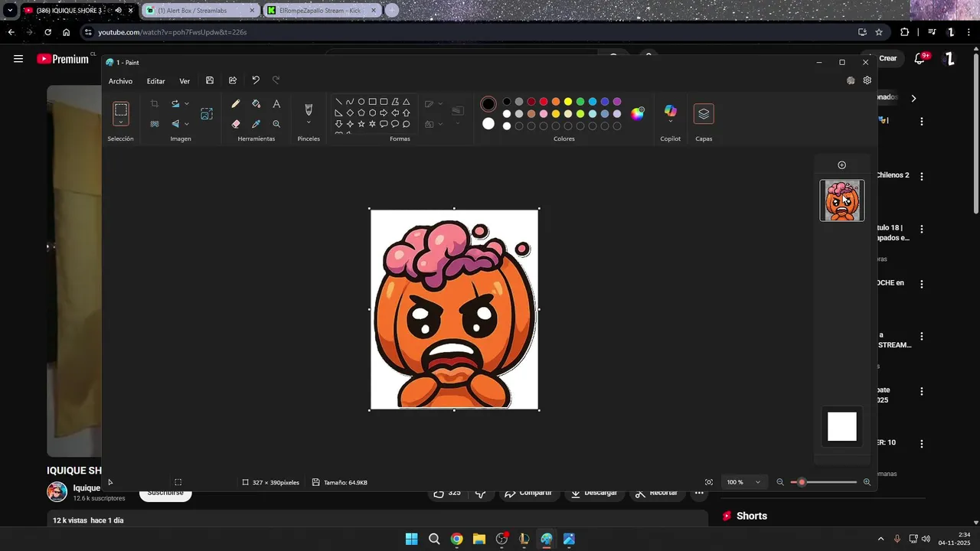The height and width of the screenshot is (551, 980).
Task: Select the Triangle shape
Action: (407, 102)
